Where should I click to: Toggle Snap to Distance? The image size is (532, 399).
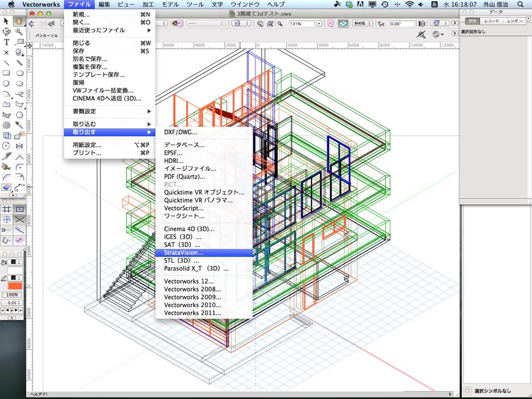click(x=20, y=230)
